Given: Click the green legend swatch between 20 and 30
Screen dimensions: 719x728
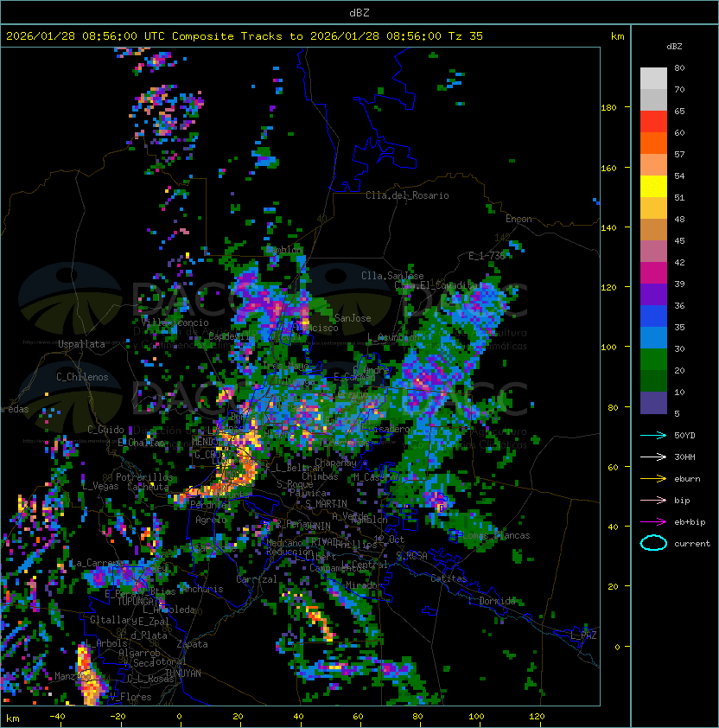Looking at the screenshot, I should click(x=653, y=359).
